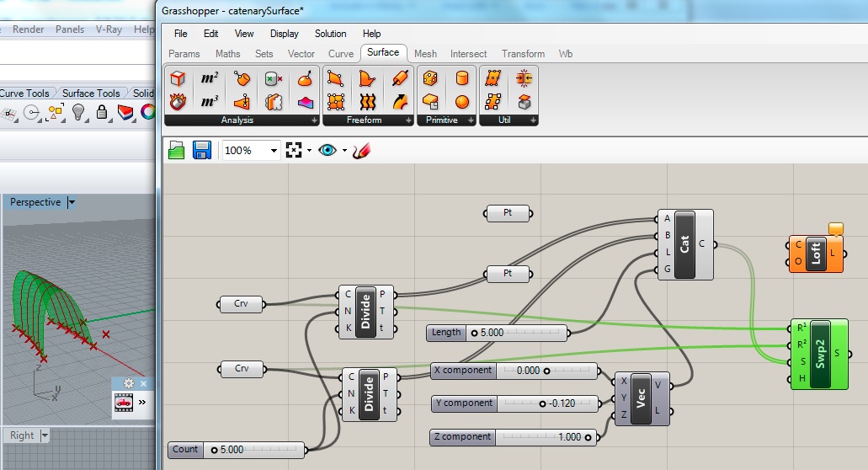Select the dotted Bounding Box icon in Primitive panel
The width and height of the screenshot is (868, 470).
pos(430,78)
